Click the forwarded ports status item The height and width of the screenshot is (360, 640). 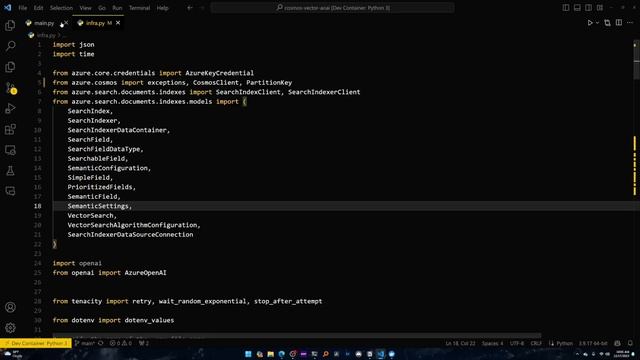[x=144, y=343]
